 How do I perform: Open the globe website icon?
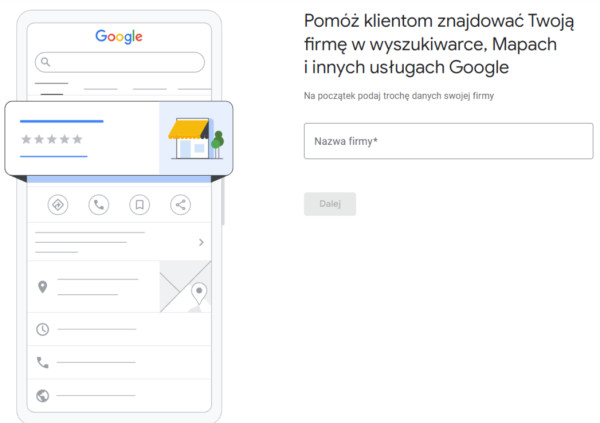(x=42, y=395)
